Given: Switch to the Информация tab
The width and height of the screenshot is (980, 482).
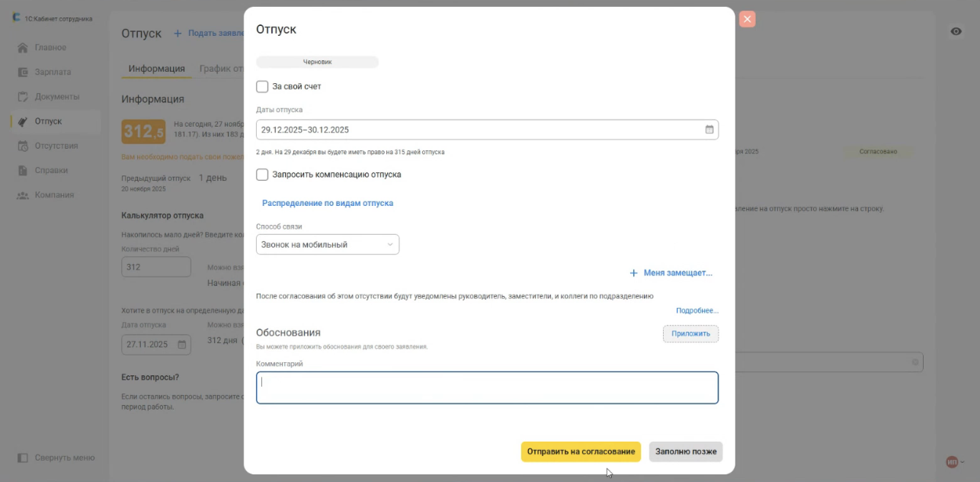Looking at the screenshot, I should click(x=156, y=69).
